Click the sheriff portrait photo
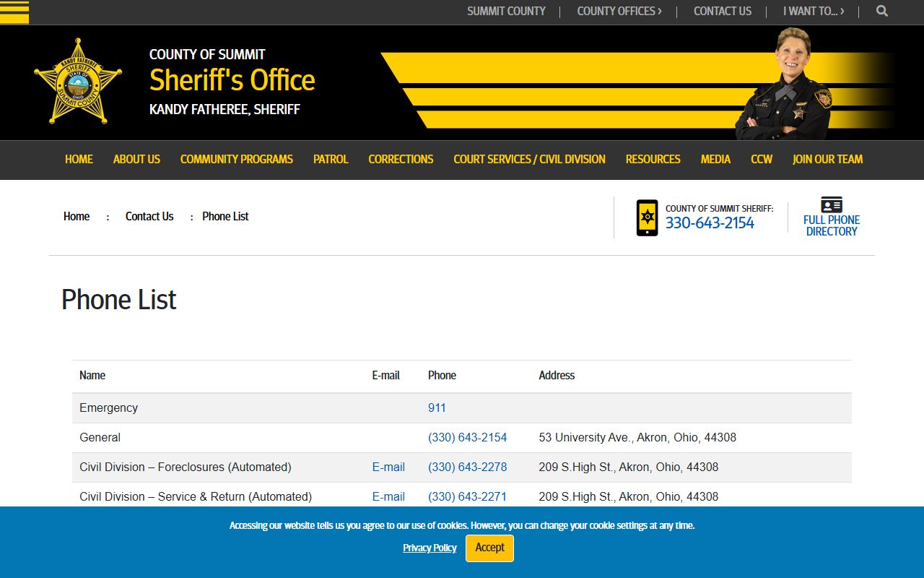The image size is (924, 578). pyautogui.click(x=785, y=84)
